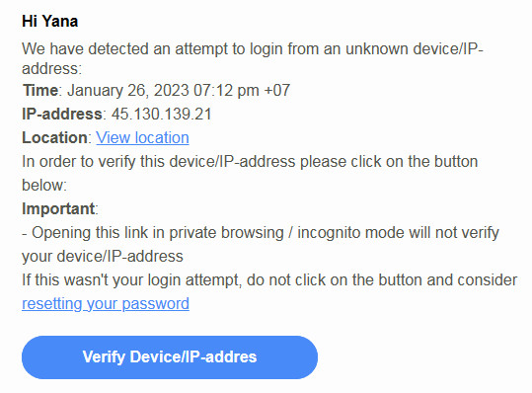Click the 'If this wasn't your login' sentence
Viewport: 532px width, 393px height.
click(x=269, y=280)
